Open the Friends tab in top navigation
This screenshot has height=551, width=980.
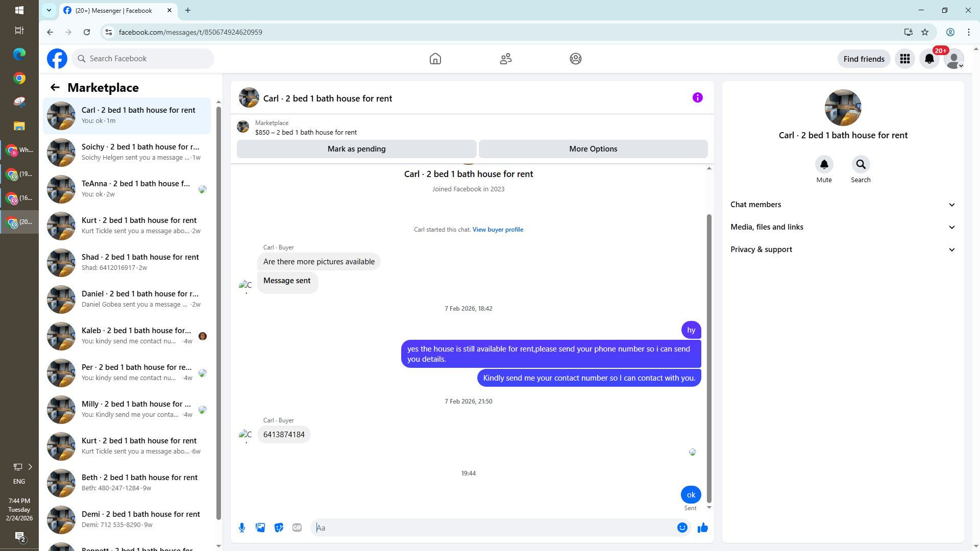click(505, 59)
